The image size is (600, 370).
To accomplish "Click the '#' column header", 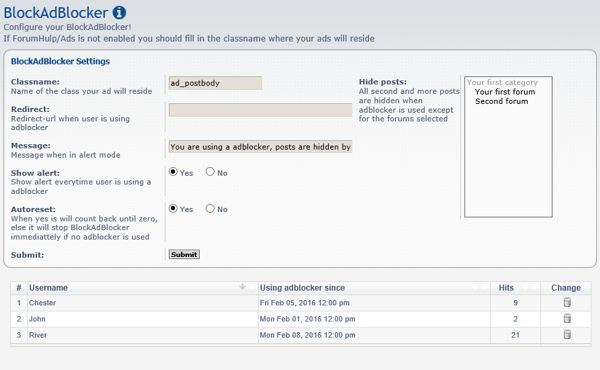I will (x=19, y=288).
